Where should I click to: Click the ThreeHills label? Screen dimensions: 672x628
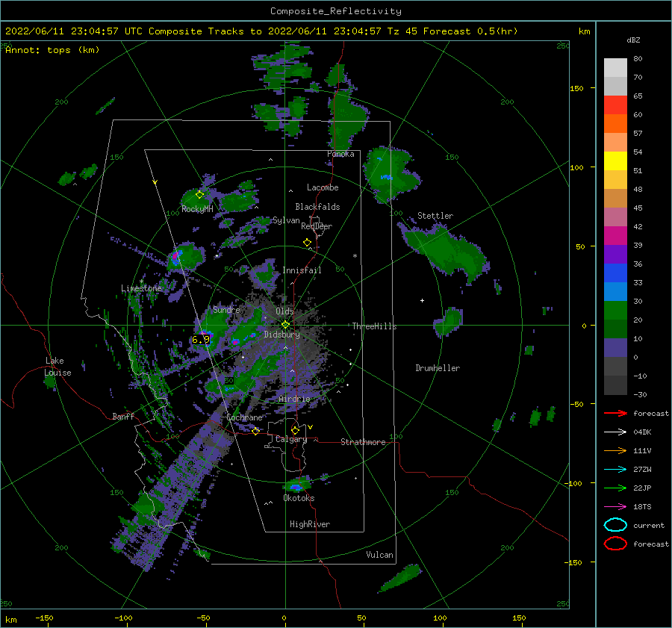(x=375, y=326)
